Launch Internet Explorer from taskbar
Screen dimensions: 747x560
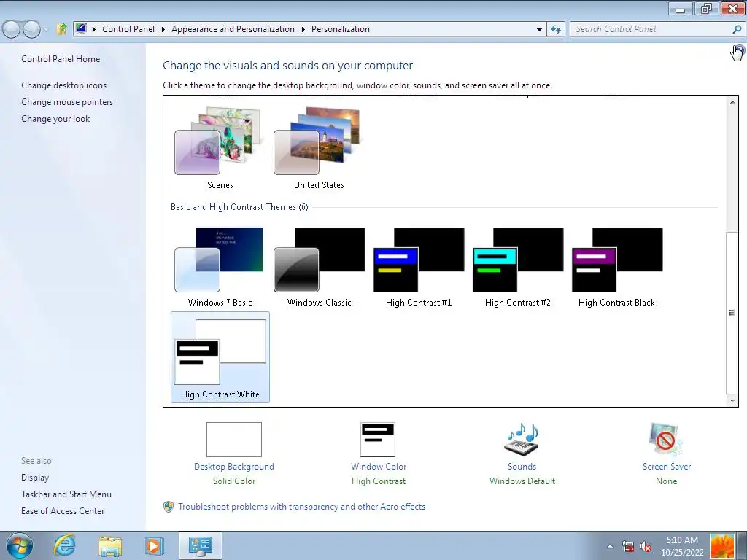[64, 545]
